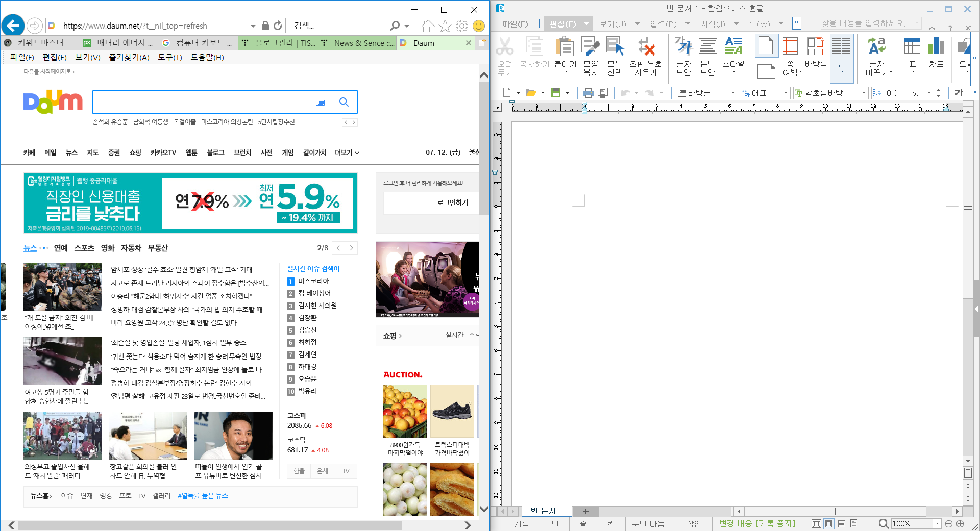980x531 pixels.
Task: Click the refresh icon in IE address bar
Action: point(278,26)
